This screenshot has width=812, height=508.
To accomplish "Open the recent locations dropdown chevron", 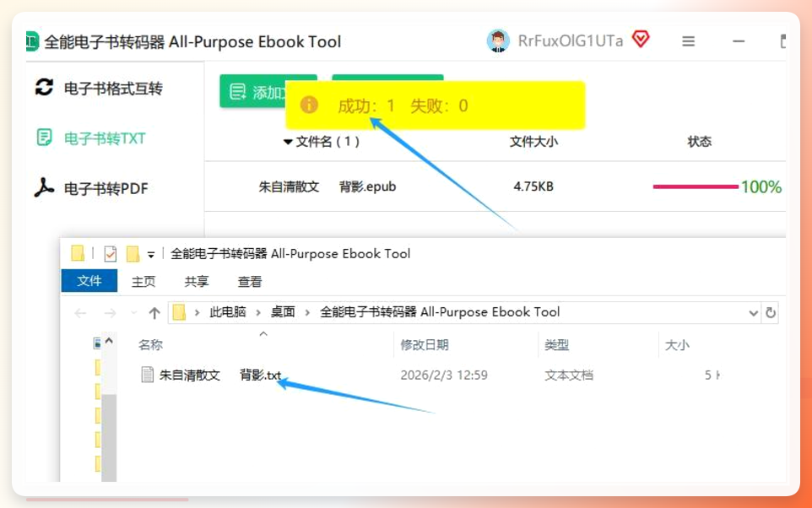I will (x=133, y=313).
